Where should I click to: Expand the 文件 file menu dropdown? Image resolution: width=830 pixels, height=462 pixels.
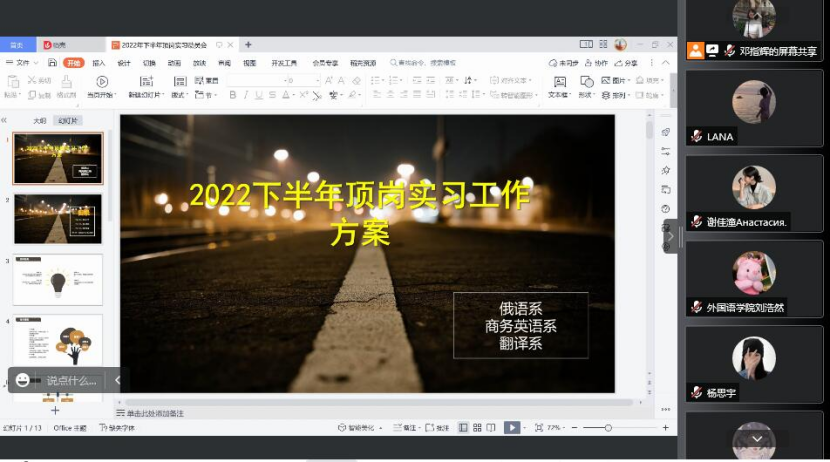click(x=22, y=62)
